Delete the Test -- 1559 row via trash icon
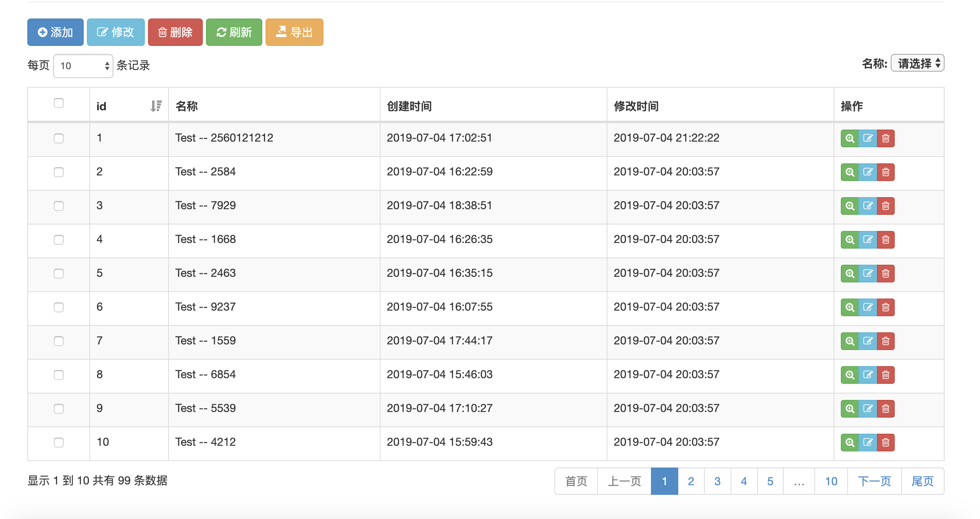Image resolution: width=980 pixels, height=519 pixels. click(x=886, y=341)
